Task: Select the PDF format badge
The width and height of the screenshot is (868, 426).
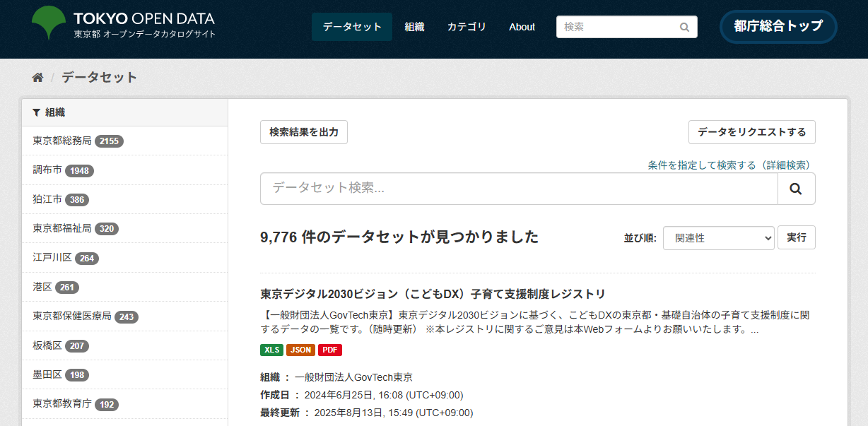Action: coord(329,350)
